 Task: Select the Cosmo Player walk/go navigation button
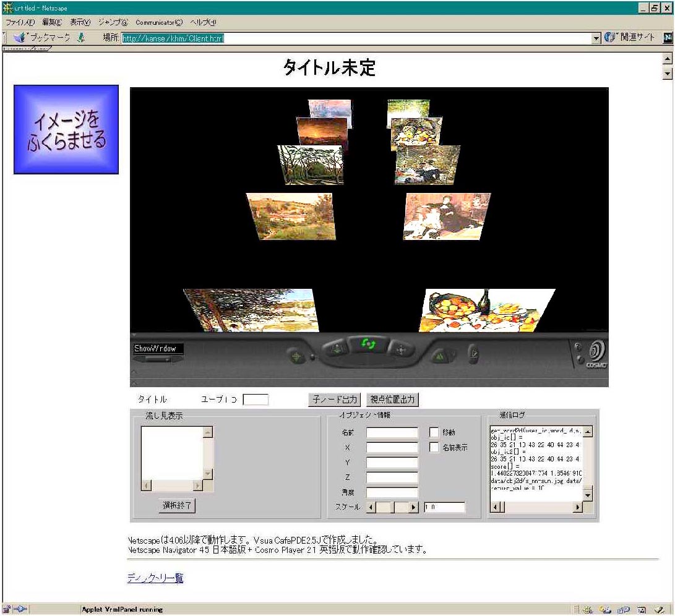[x=338, y=349]
